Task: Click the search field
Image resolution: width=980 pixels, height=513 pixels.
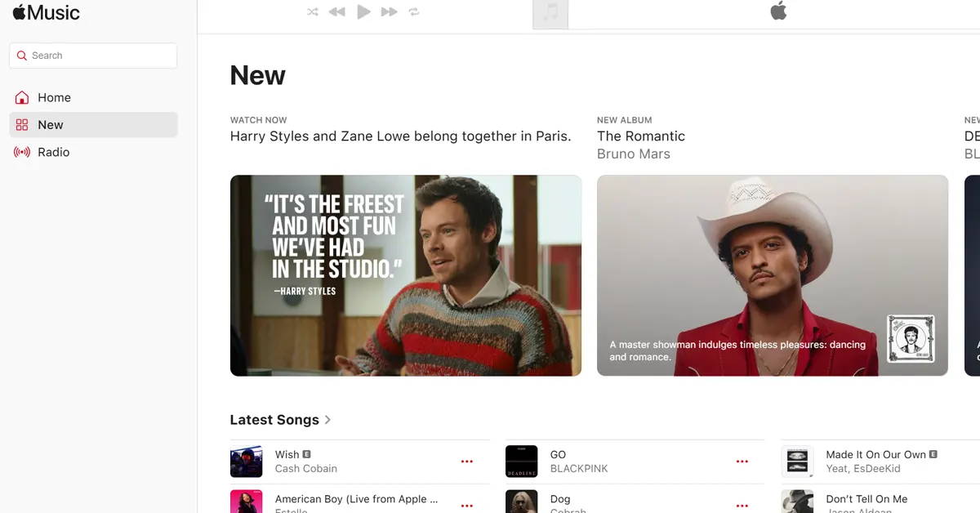Action: [x=93, y=56]
